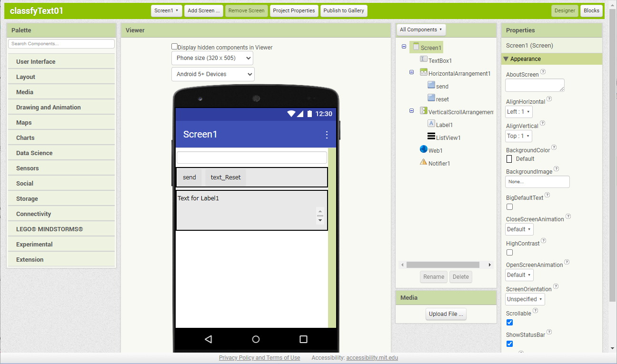Open the Screen1 screen selector dropdown
This screenshot has width=617, height=364.
point(167,10)
